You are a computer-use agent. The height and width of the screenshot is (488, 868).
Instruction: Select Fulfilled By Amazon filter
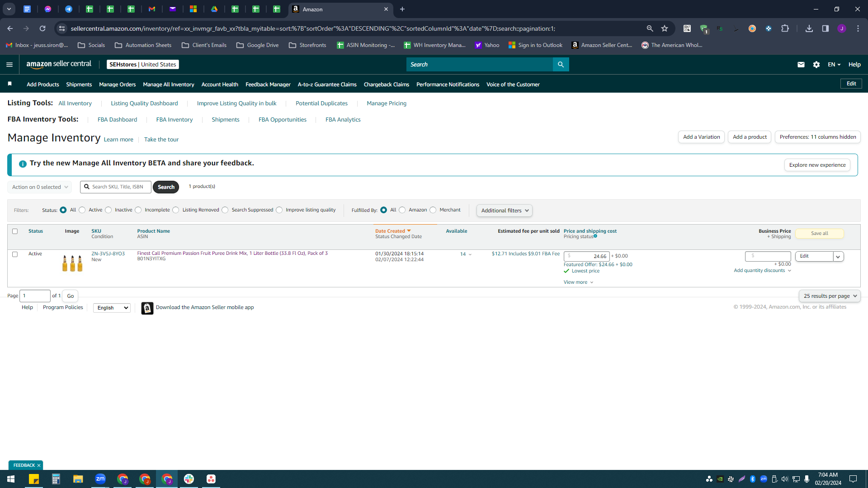[402, 210]
